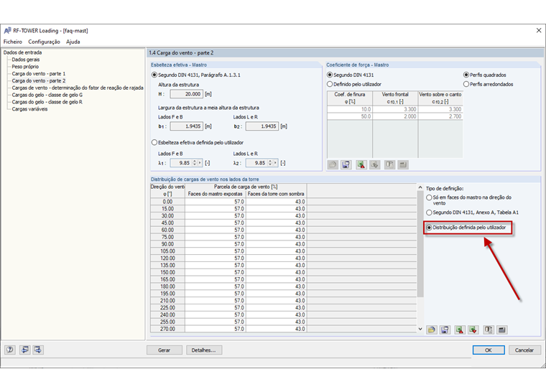Select Peso próprio in the tree
546x392 pixels.
(x=25, y=67)
